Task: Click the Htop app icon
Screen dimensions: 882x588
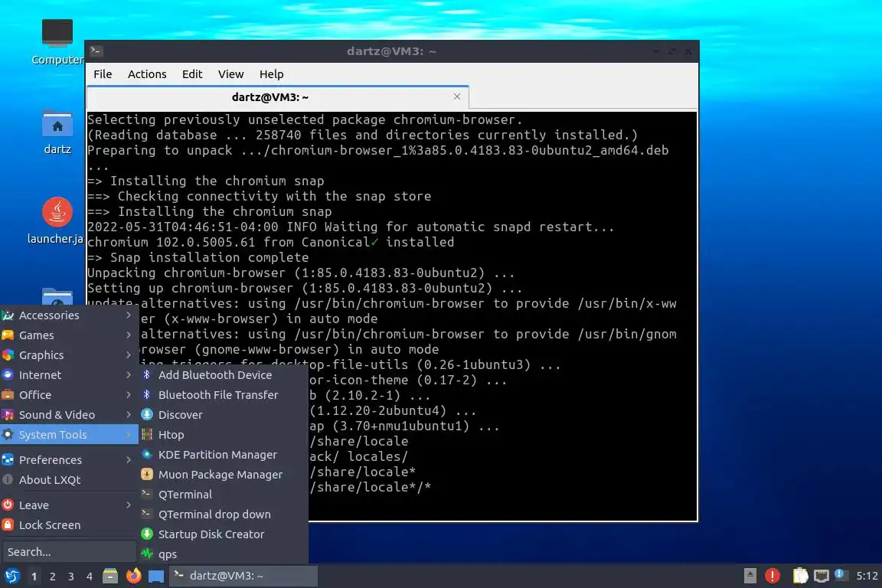Action: (x=147, y=434)
